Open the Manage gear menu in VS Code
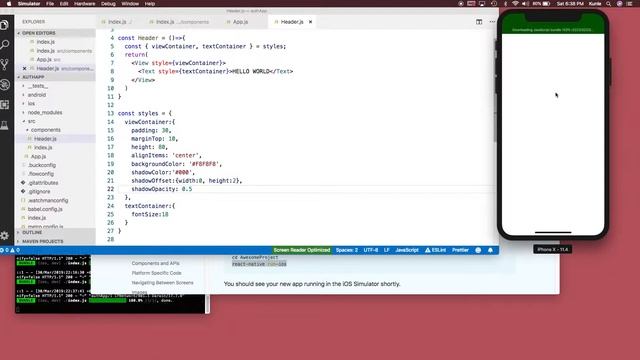Viewport: 640px width, 360px height. click(x=5, y=235)
